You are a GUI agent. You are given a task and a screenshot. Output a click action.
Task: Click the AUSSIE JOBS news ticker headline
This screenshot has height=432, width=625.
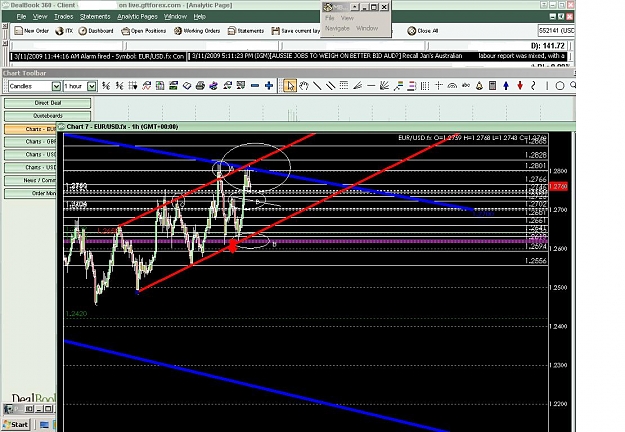(x=378, y=56)
